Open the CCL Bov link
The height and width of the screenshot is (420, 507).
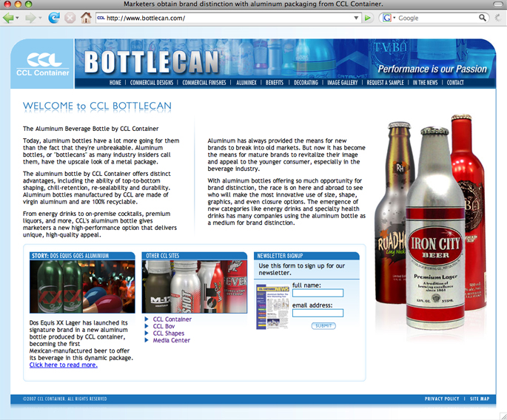pyautogui.click(x=164, y=326)
